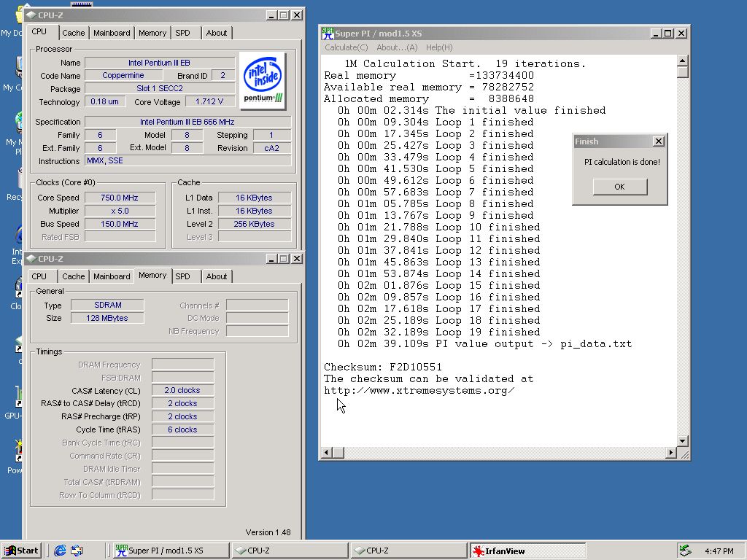
Task: Select Mainboard tab in bottom CPU-Z window
Action: tap(112, 276)
